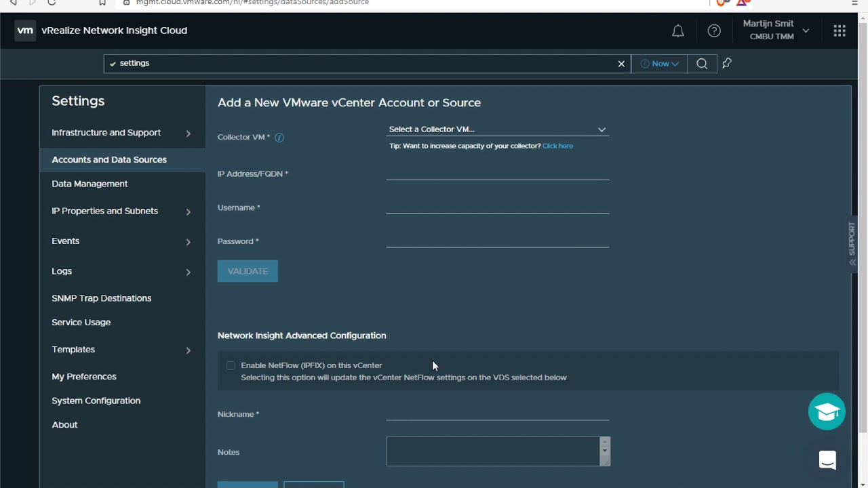
Task: Click the VALIDATE button
Action: (x=248, y=271)
